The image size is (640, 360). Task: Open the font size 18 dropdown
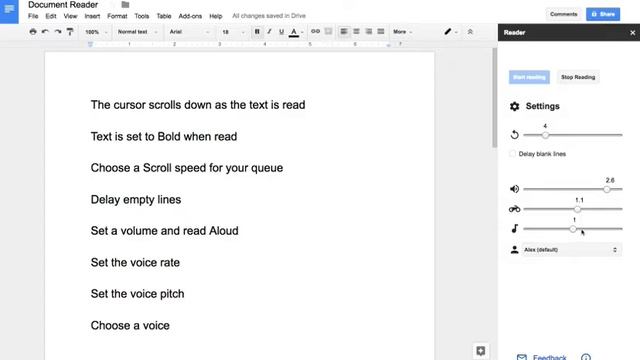tap(233, 32)
